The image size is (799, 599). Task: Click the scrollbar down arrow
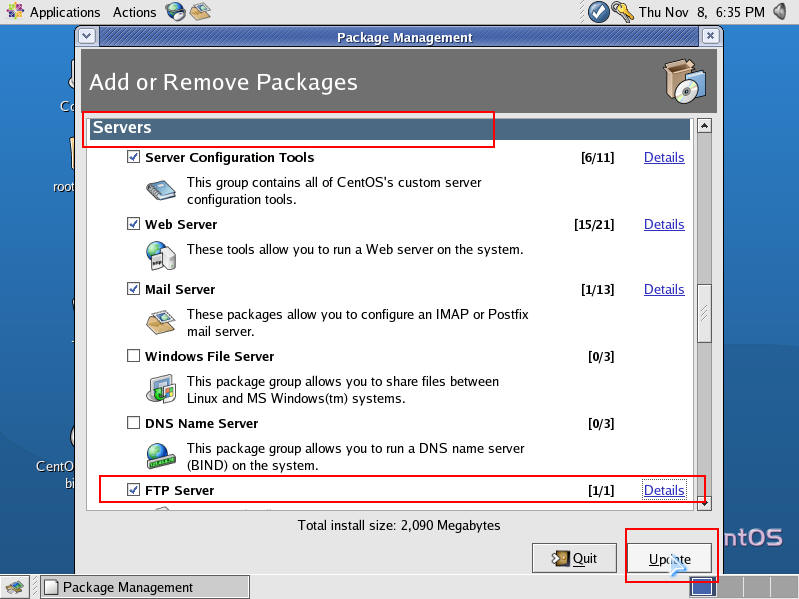point(704,503)
